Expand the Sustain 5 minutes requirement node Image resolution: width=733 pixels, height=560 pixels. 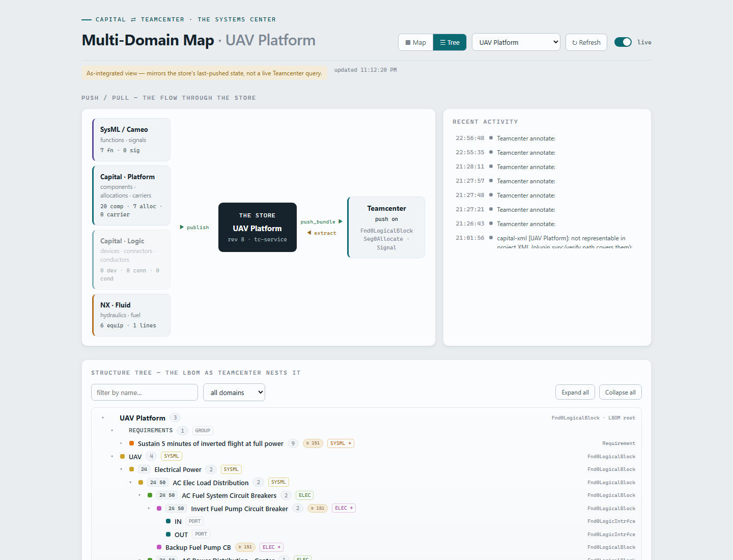121,443
